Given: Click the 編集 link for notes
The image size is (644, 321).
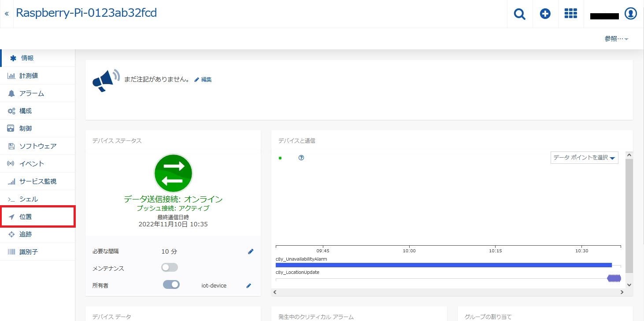Looking at the screenshot, I should 204,80.
